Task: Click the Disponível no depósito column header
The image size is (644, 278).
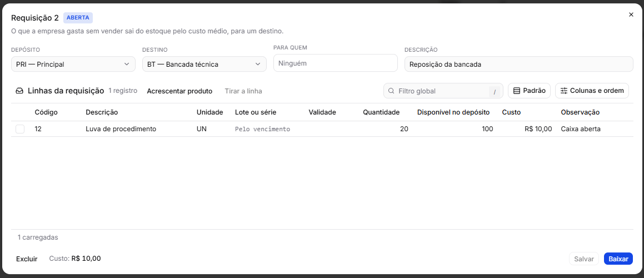Action: (x=453, y=112)
